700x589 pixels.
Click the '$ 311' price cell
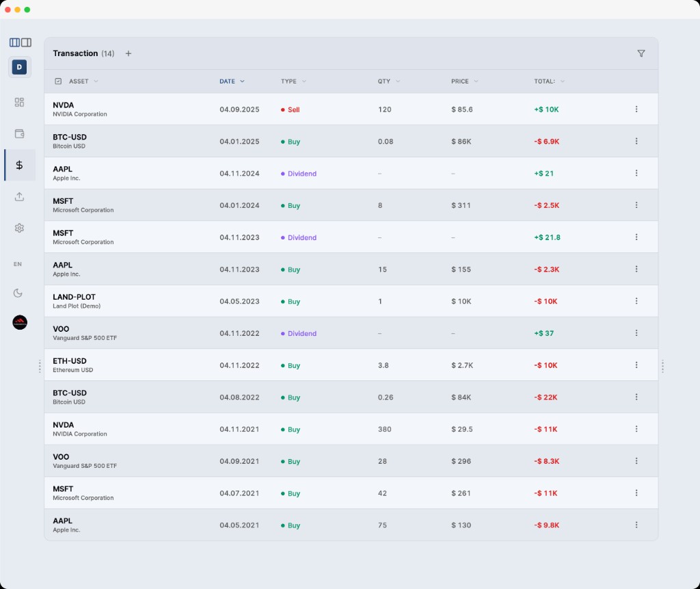[x=461, y=206]
